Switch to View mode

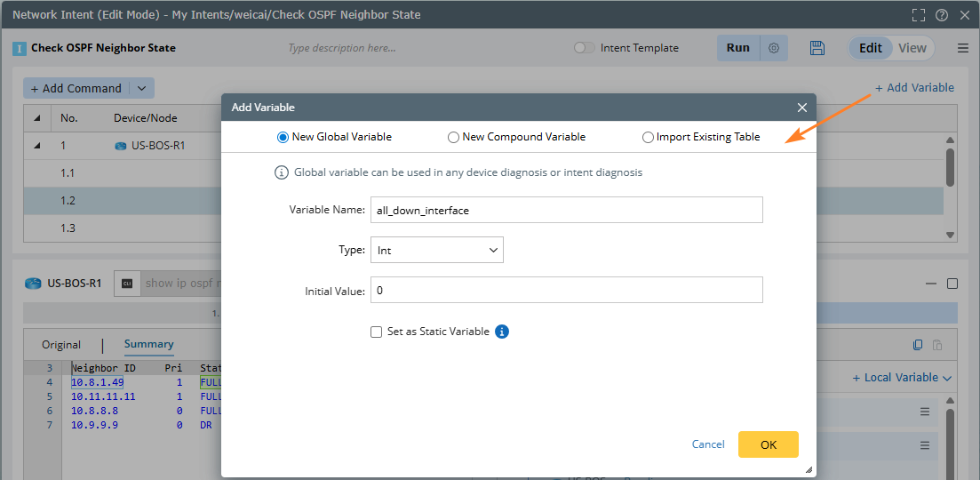pos(912,48)
